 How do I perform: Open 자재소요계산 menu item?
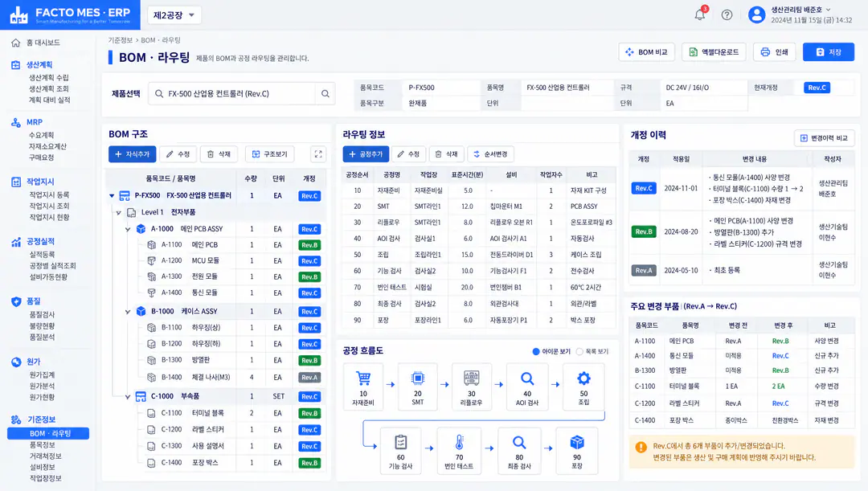click(47, 146)
